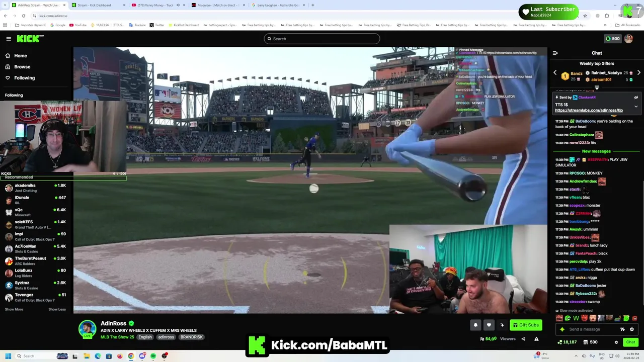Viewport: 644px width, 362px height.
Task: Open the Home page from sidebar
Action: tap(16, 56)
